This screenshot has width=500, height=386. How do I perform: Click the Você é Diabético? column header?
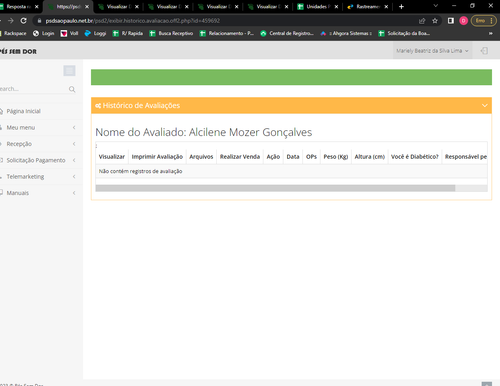click(415, 156)
